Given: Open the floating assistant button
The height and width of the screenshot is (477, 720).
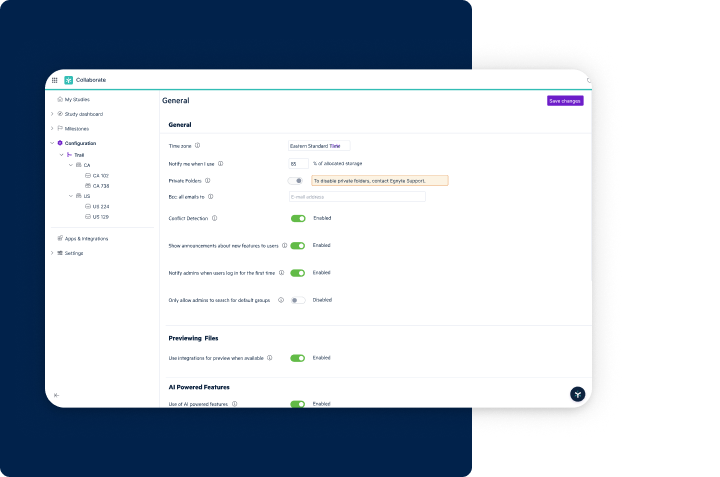Looking at the screenshot, I should 578,394.
